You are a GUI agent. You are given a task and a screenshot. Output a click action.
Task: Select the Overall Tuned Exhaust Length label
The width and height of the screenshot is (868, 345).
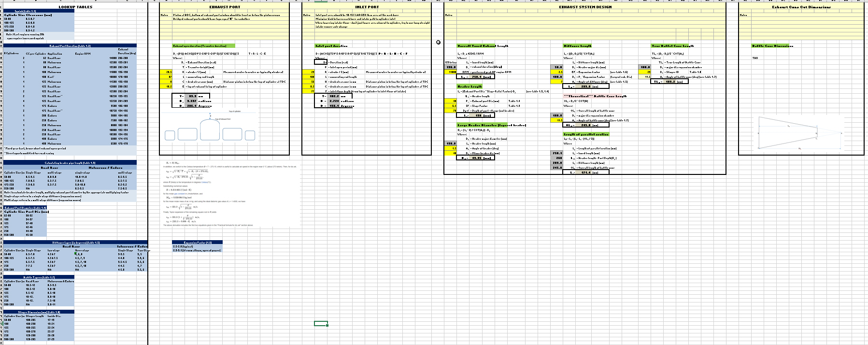(483, 46)
